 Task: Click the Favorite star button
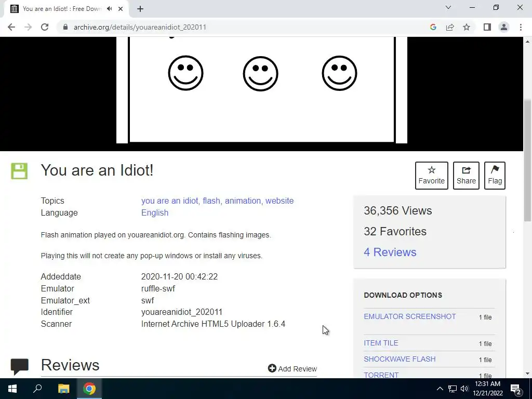click(x=432, y=176)
